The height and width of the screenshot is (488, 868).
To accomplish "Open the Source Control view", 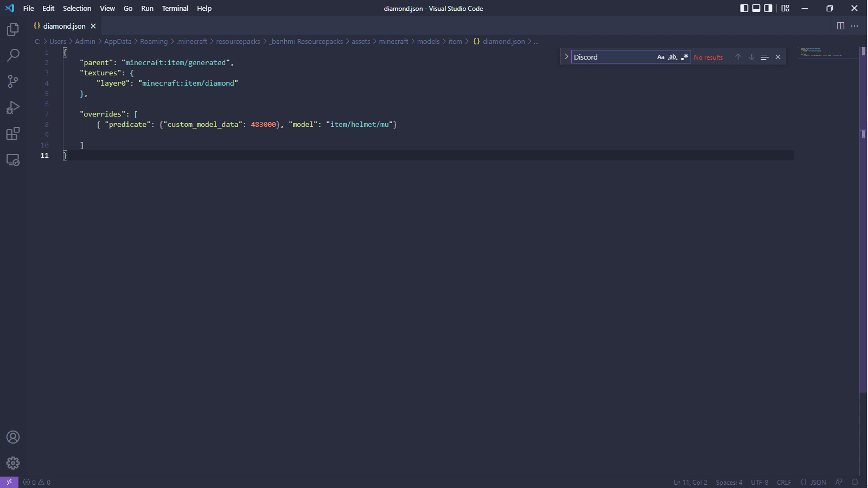I will click(13, 81).
